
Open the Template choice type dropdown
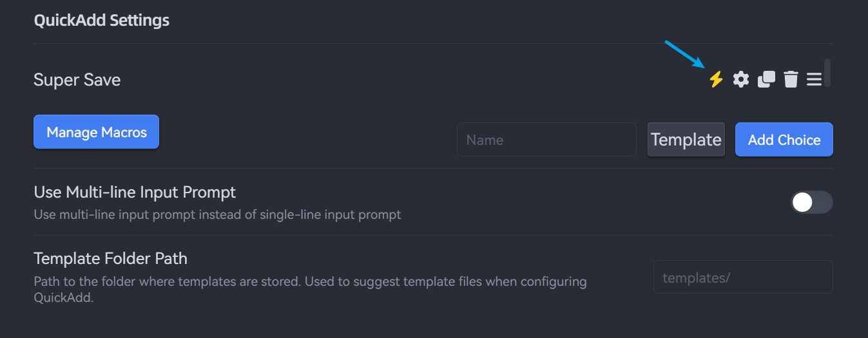click(x=686, y=140)
